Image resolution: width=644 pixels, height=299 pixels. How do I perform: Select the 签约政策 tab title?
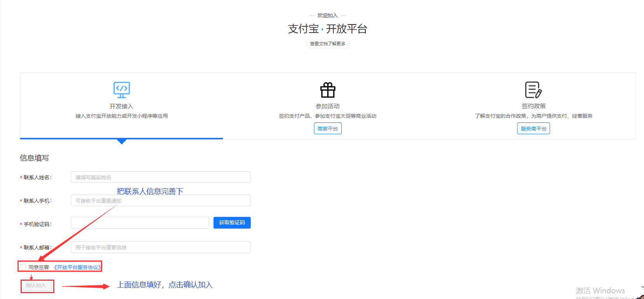tap(533, 106)
